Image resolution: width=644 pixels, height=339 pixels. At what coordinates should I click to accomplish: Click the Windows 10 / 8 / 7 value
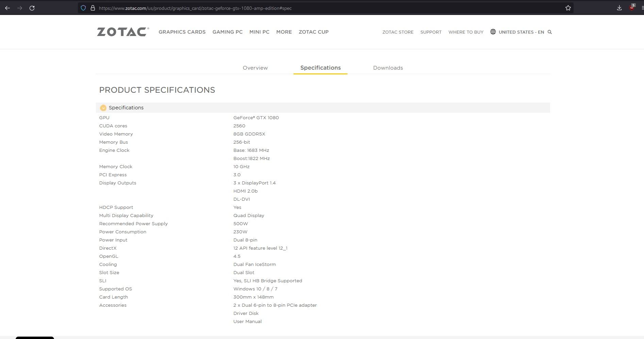(x=255, y=289)
